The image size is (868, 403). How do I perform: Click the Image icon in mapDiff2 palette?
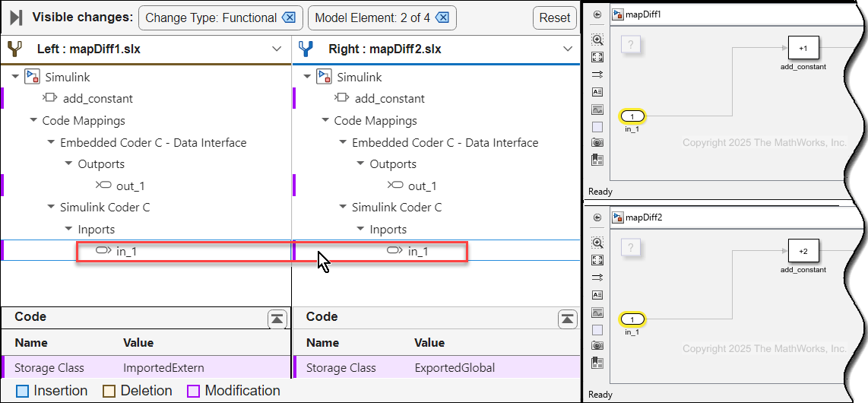[x=597, y=313]
